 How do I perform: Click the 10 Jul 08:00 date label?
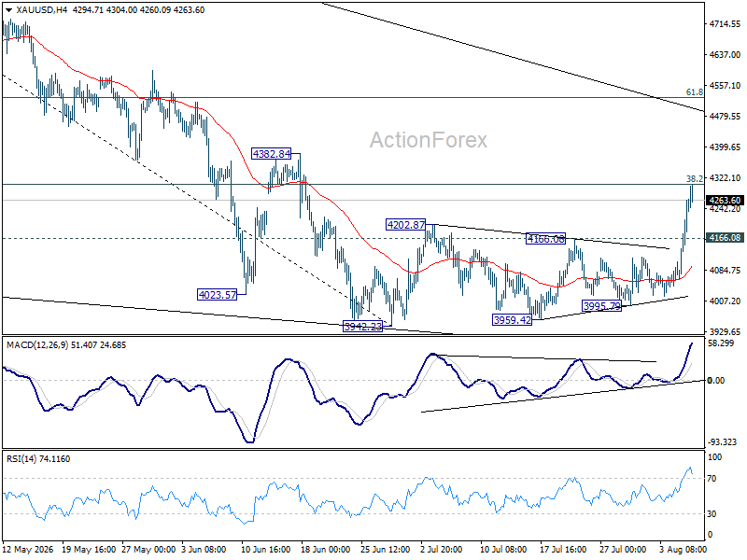click(x=501, y=549)
